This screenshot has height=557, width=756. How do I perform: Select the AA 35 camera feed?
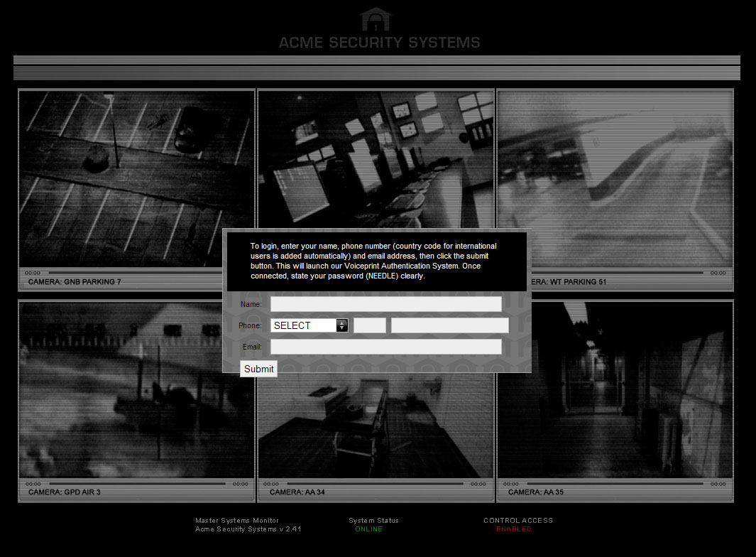point(615,390)
